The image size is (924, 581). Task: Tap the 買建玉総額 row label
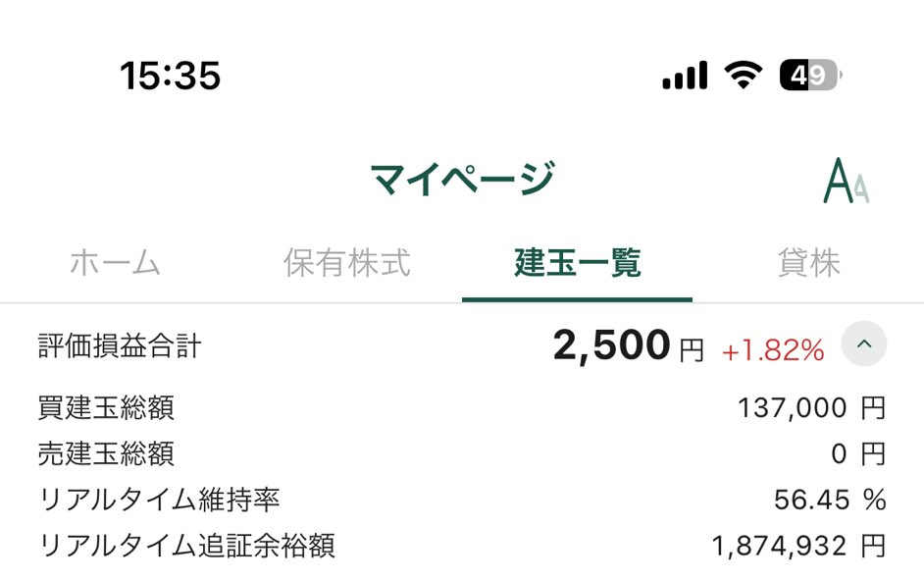106,406
